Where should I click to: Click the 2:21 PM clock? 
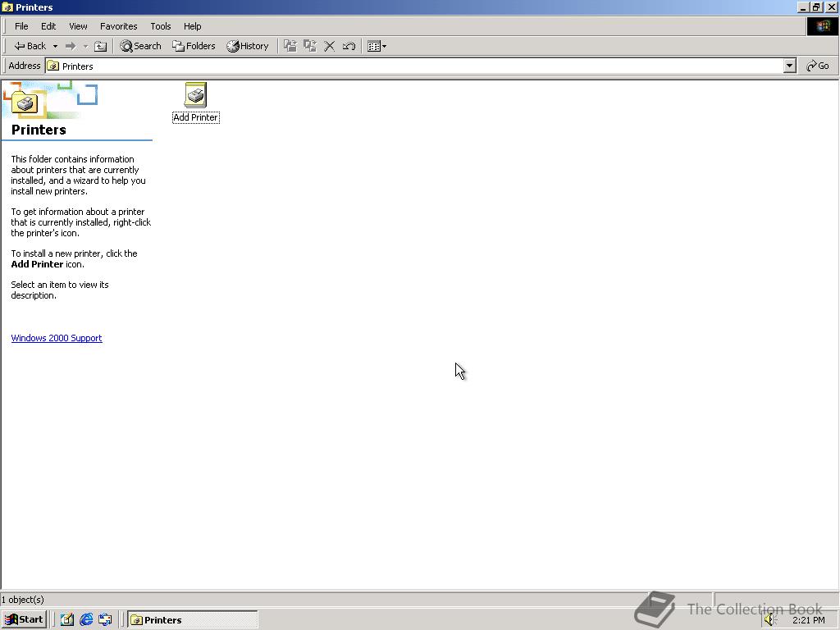coord(808,620)
